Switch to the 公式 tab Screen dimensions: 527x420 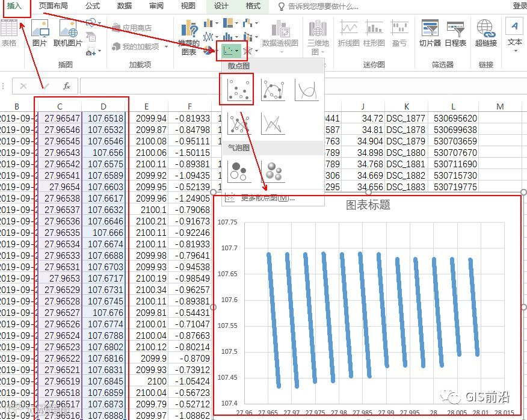[93, 6]
